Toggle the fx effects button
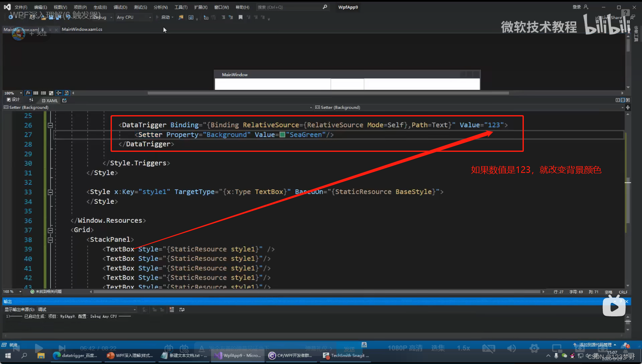This screenshot has width=642, height=364. [x=28, y=93]
